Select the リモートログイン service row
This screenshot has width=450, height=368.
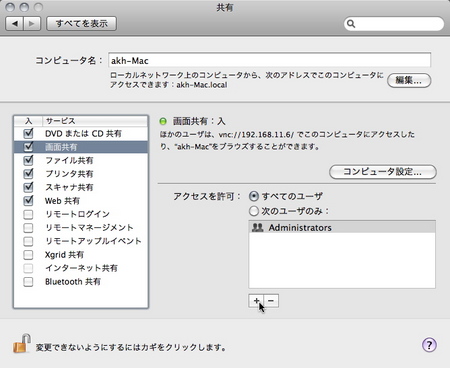(81, 214)
